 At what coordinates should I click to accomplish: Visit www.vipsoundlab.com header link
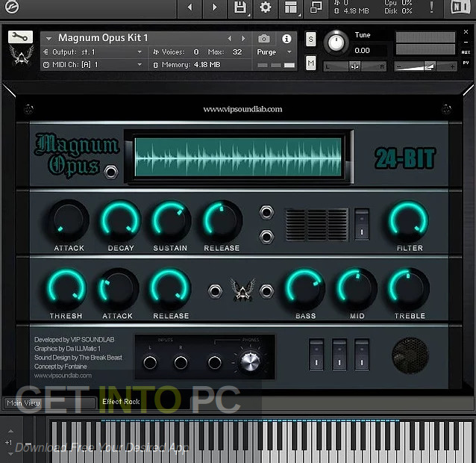[242, 109]
